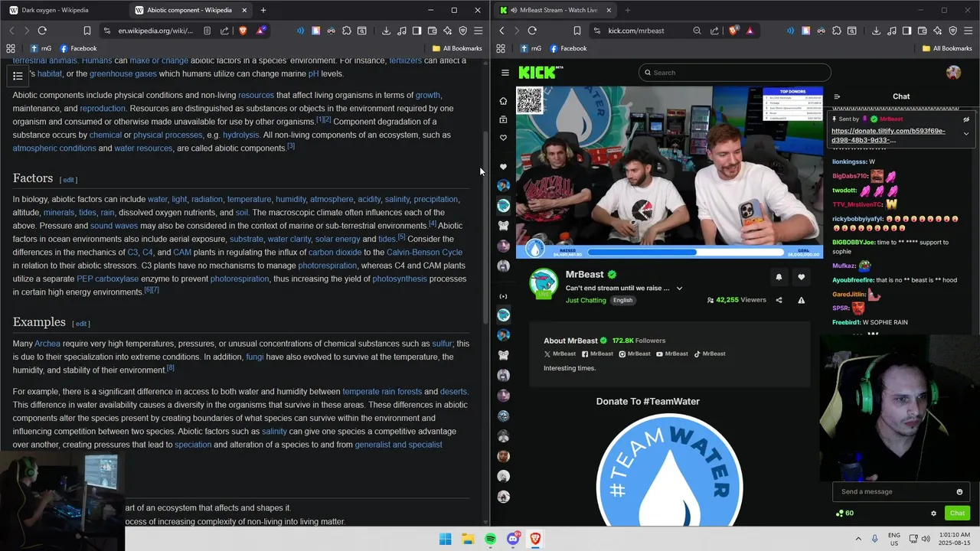Open the temperate rain forests link

pos(382,391)
